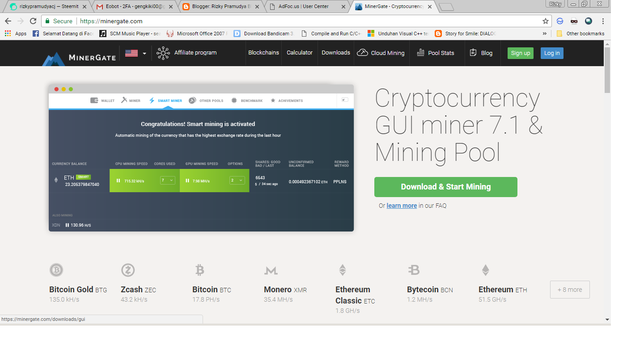
Task: Open the Blog page
Action: pyautogui.click(x=487, y=53)
